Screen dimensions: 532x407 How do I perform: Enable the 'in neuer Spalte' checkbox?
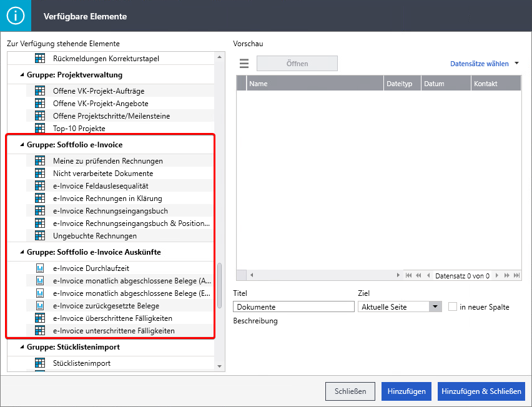click(453, 306)
